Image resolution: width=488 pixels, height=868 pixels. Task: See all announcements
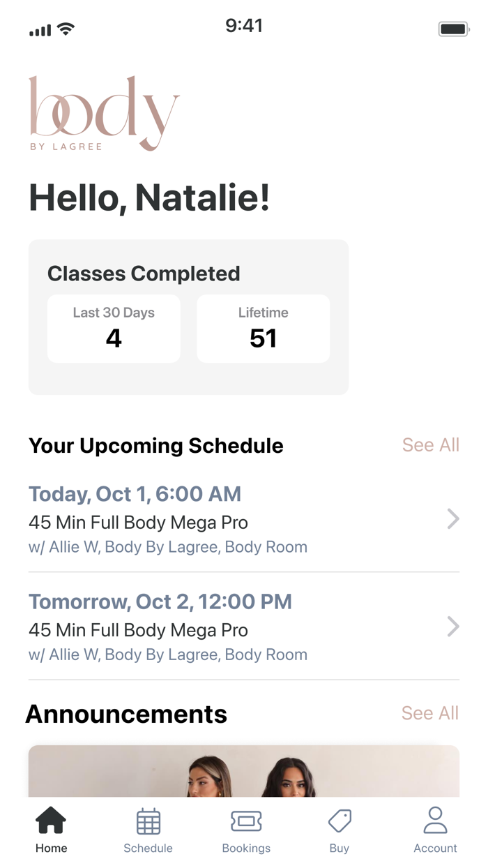(429, 713)
